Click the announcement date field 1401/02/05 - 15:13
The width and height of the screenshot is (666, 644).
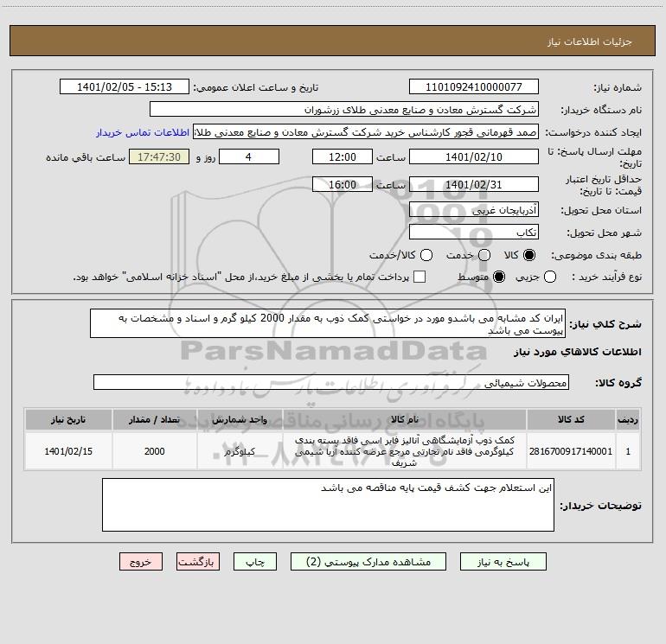click(125, 87)
